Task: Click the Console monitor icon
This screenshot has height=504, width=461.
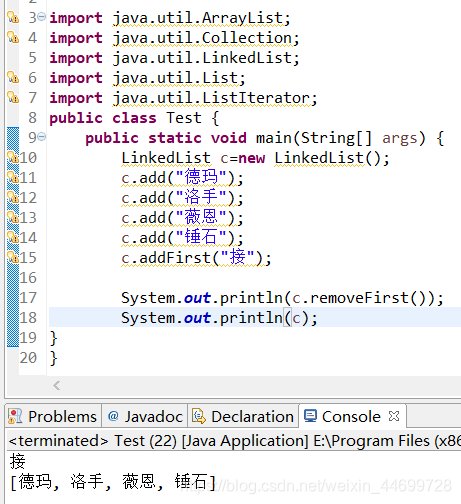Action: (310, 416)
